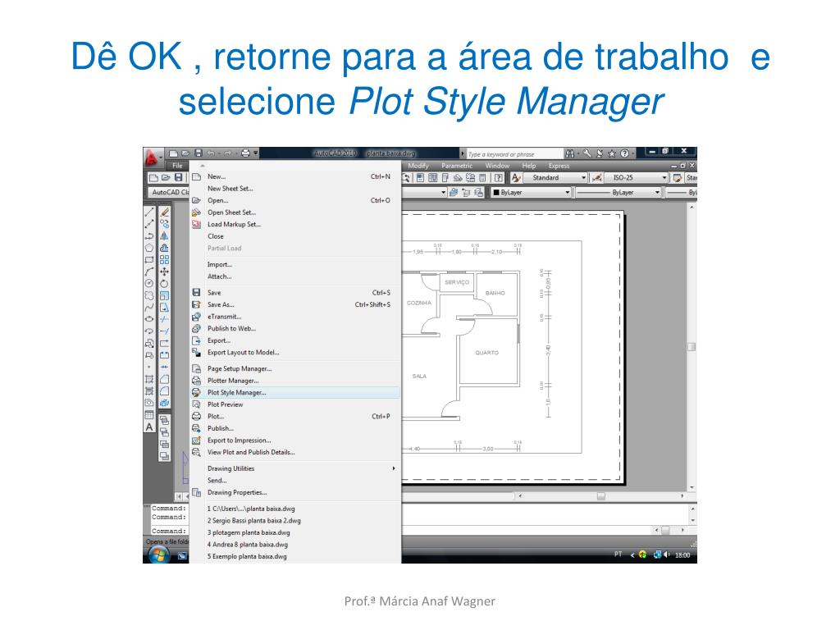Image resolution: width=840 pixels, height=630 pixels.
Task: Open the AutoCAD Classic workspace dropdown
Action: click(168, 192)
